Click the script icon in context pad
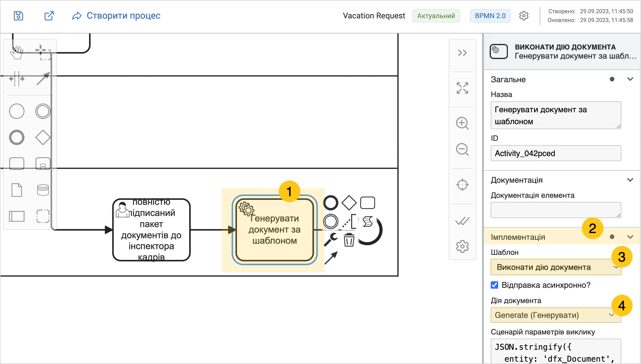The height and width of the screenshot is (364, 641). click(367, 221)
